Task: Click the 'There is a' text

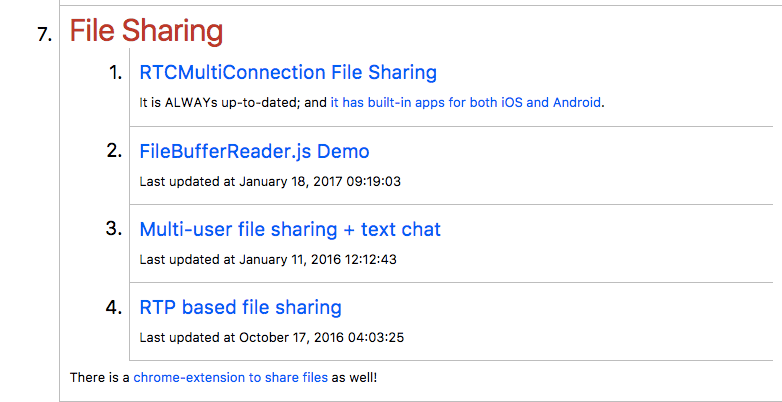Action: coord(99,378)
